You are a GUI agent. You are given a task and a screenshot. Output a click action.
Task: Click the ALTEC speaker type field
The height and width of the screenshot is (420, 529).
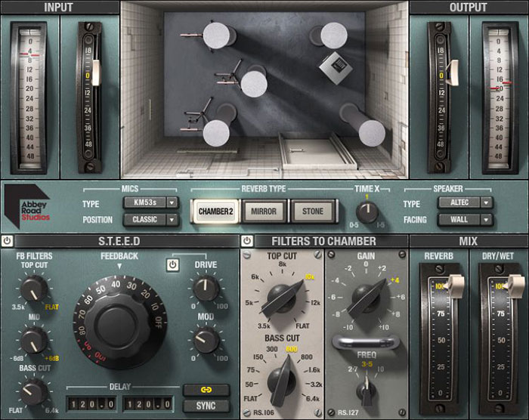[x=459, y=202]
